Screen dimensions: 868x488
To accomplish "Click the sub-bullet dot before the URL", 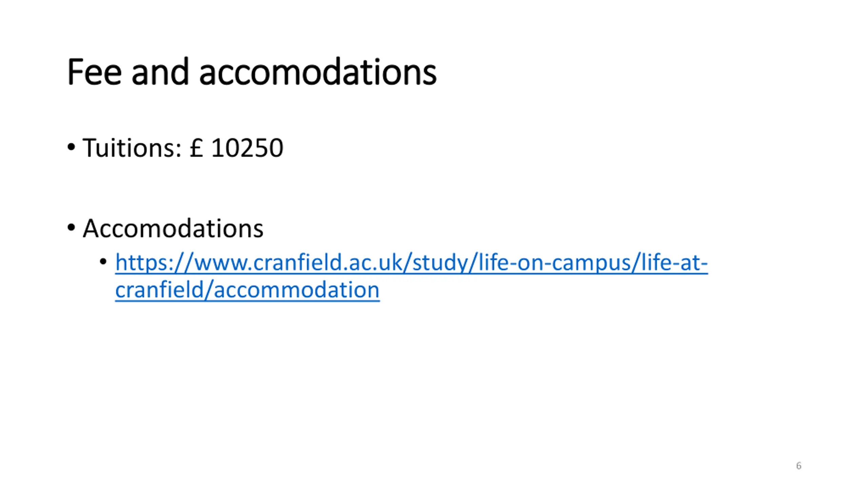I will pos(103,262).
